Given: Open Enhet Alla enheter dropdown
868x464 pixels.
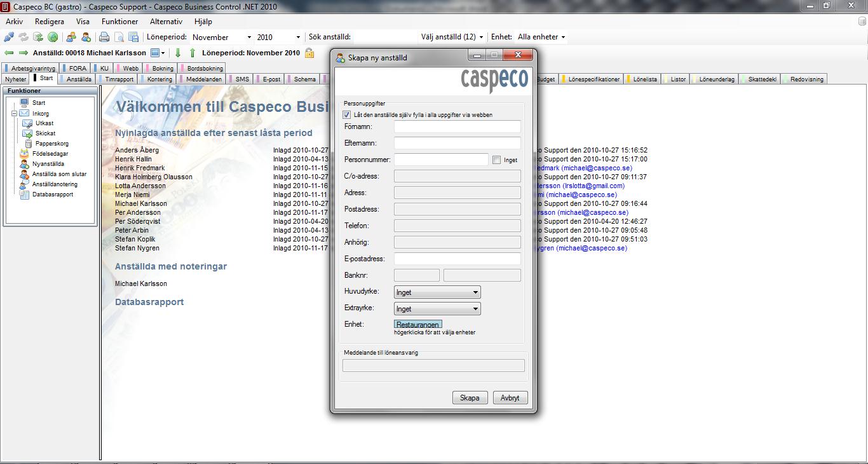Looking at the screenshot, I should point(541,37).
